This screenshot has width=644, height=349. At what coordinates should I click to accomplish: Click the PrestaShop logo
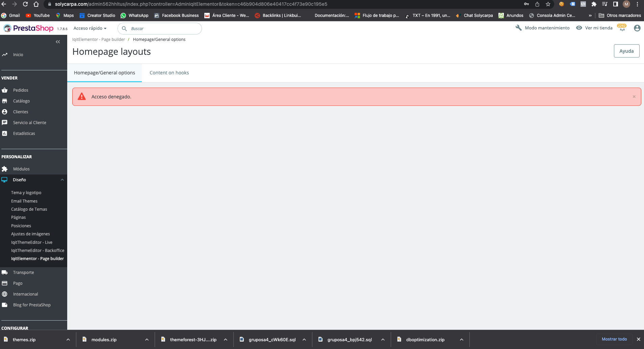pos(28,28)
